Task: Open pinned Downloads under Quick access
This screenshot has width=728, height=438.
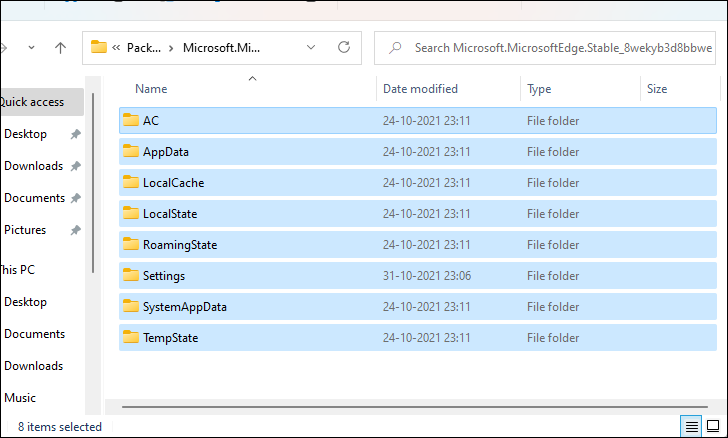Action: 33,166
